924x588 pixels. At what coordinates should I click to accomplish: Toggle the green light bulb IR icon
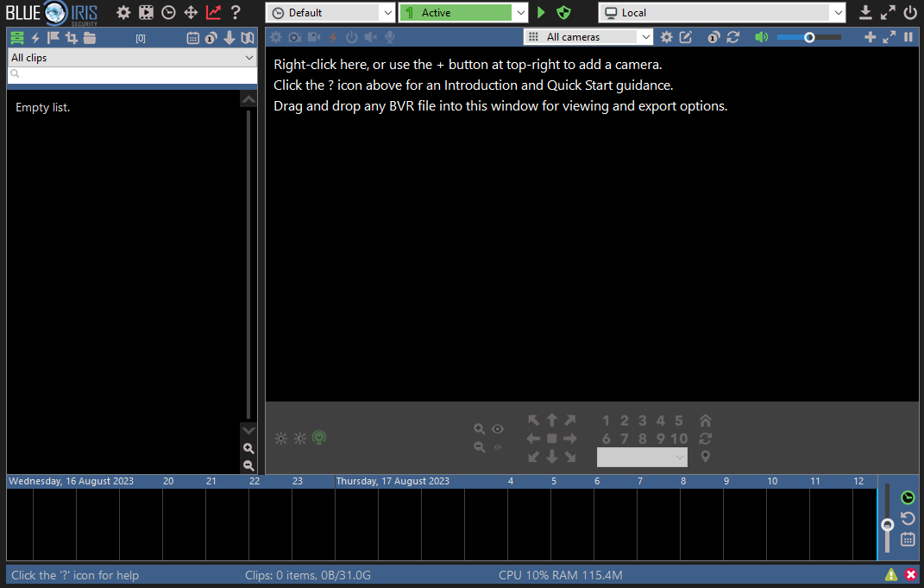pyautogui.click(x=319, y=438)
